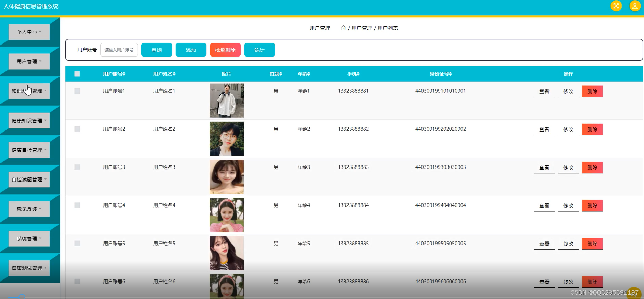The image size is (644, 299).
Task: Expand the 个人中心 sidebar menu
Action: pyautogui.click(x=29, y=32)
